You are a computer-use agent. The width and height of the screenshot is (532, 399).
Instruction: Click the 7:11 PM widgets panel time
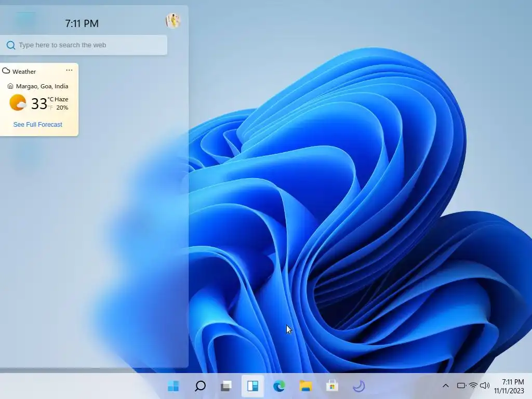pyautogui.click(x=82, y=23)
